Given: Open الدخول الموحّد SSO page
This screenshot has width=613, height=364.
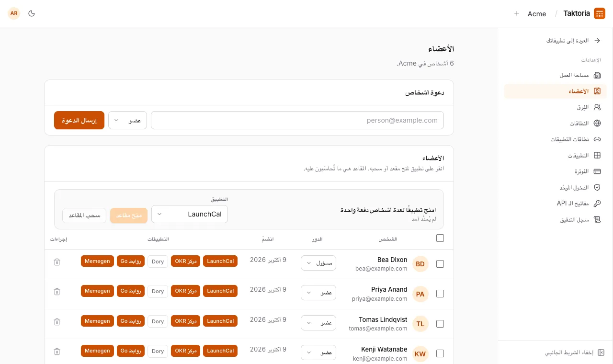Looking at the screenshot, I should (555, 187).
